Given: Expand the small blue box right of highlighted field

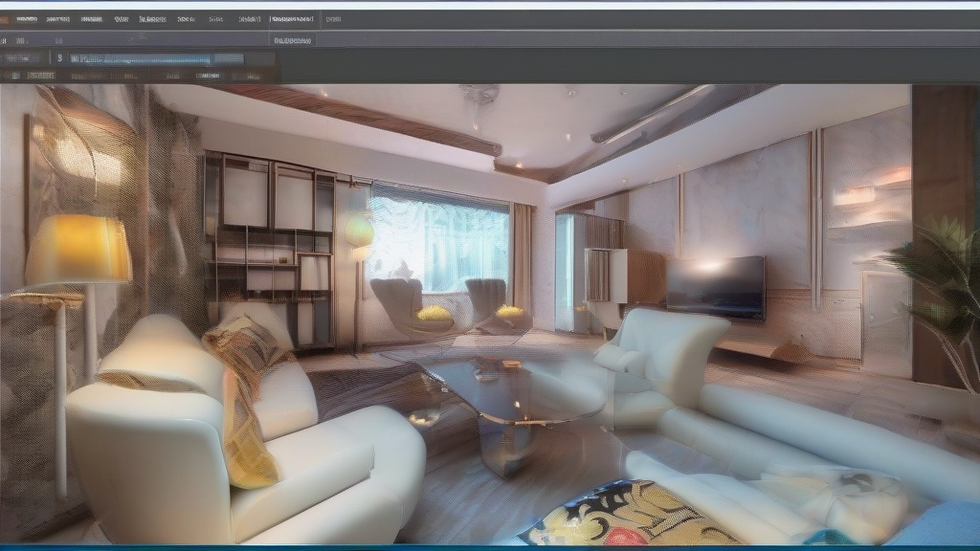Looking at the screenshot, I should 230,57.
